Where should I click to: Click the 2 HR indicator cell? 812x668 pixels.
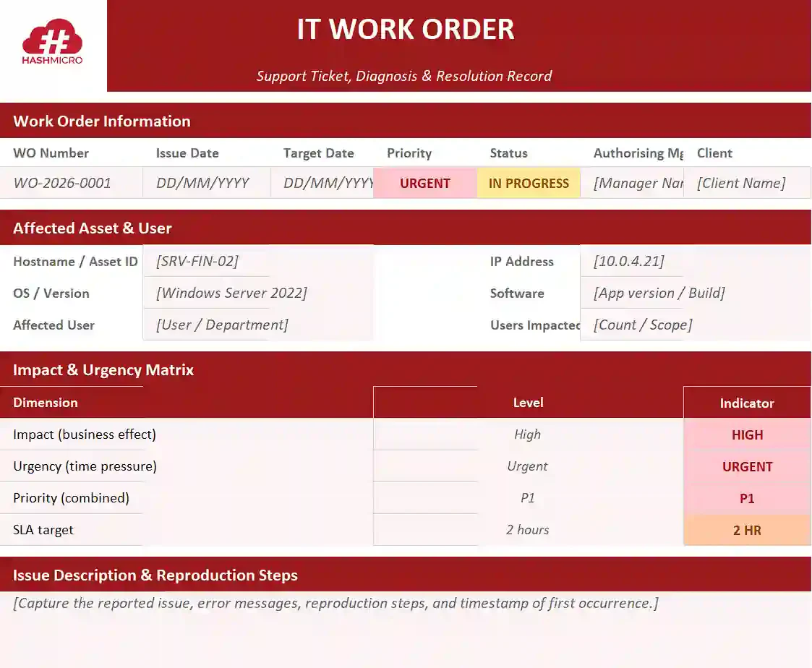pyautogui.click(x=747, y=530)
